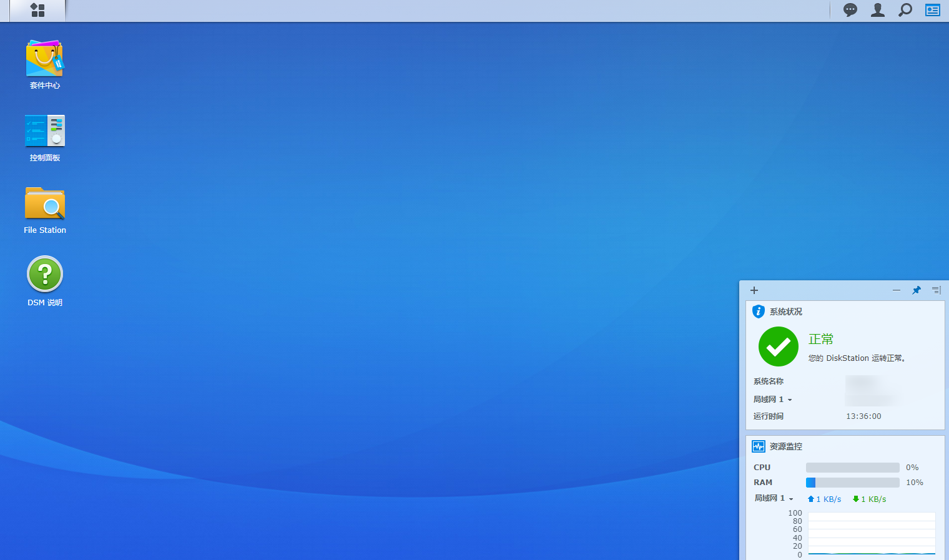Open notifications speech bubble icon
The width and height of the screenshot is (949, 560).
[850, 10]
